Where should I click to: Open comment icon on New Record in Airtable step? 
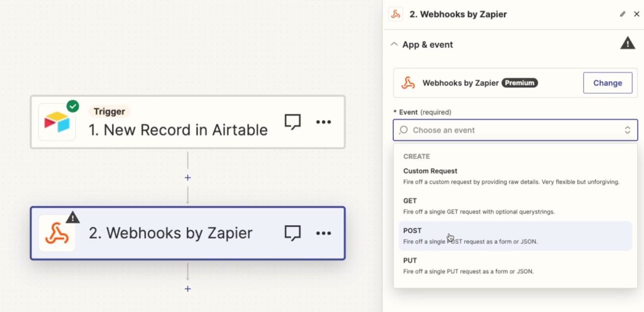click(293, 122)
